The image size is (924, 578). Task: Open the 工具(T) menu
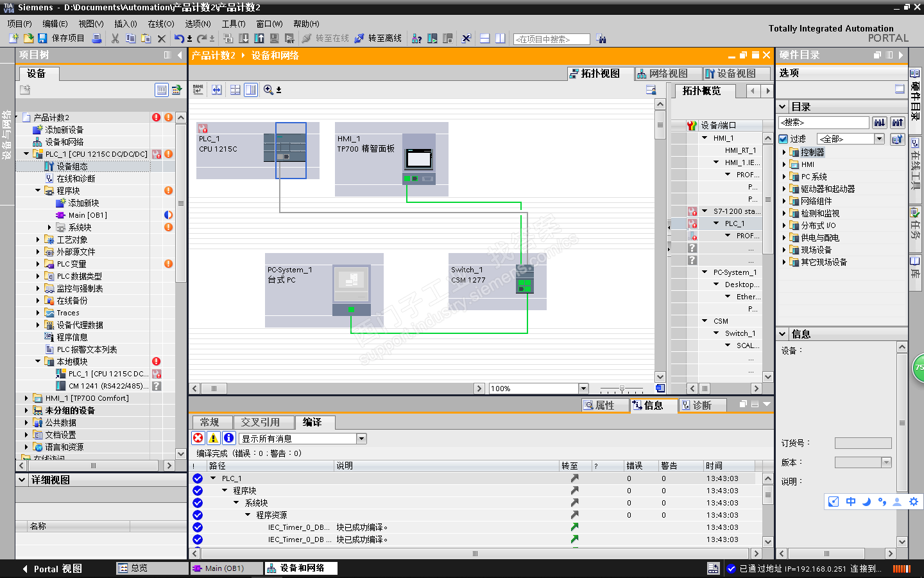coord(234,24)
